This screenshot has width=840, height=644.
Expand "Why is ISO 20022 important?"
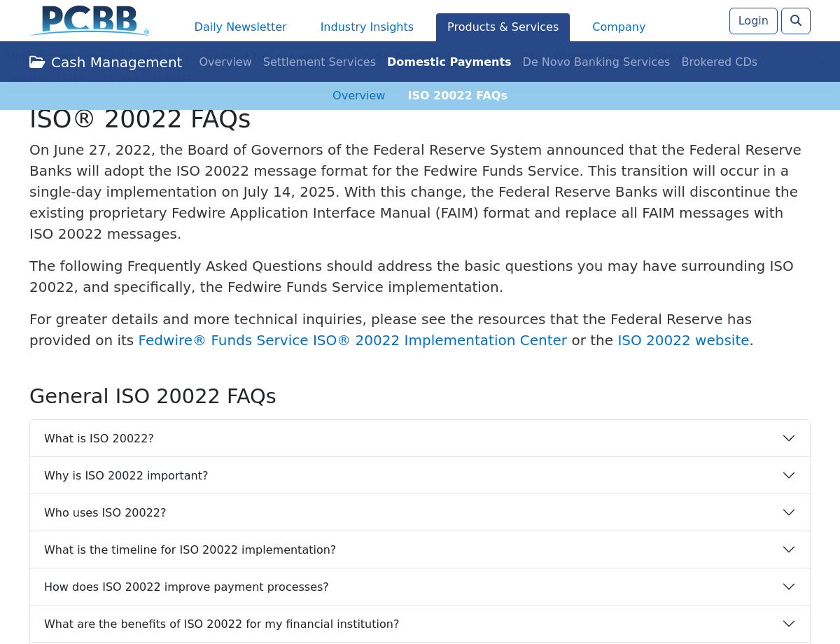click(x=126, y=476)
